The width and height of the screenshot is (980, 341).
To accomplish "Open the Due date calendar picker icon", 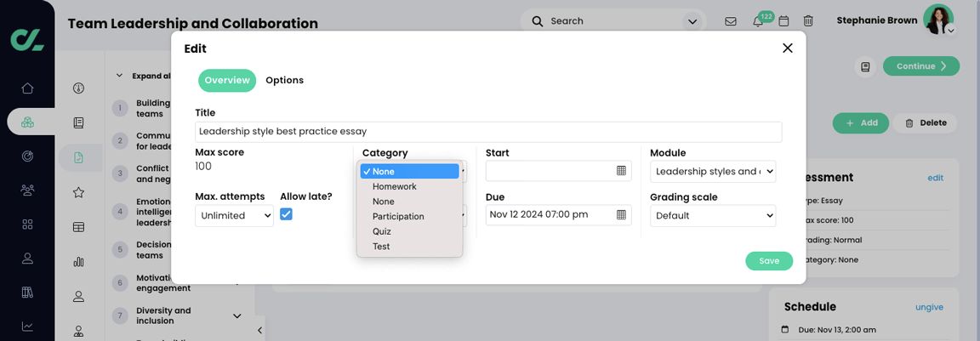I will pos(621,215).
